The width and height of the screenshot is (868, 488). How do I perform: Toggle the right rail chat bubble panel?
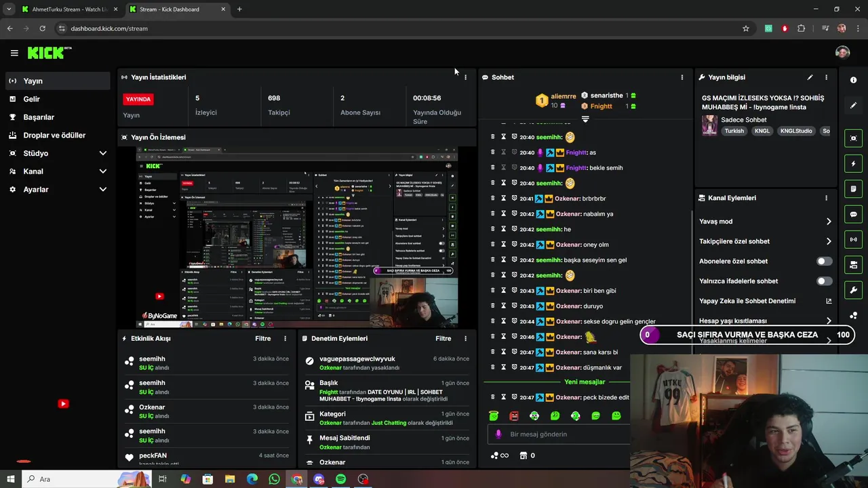[x=853, y=214]
